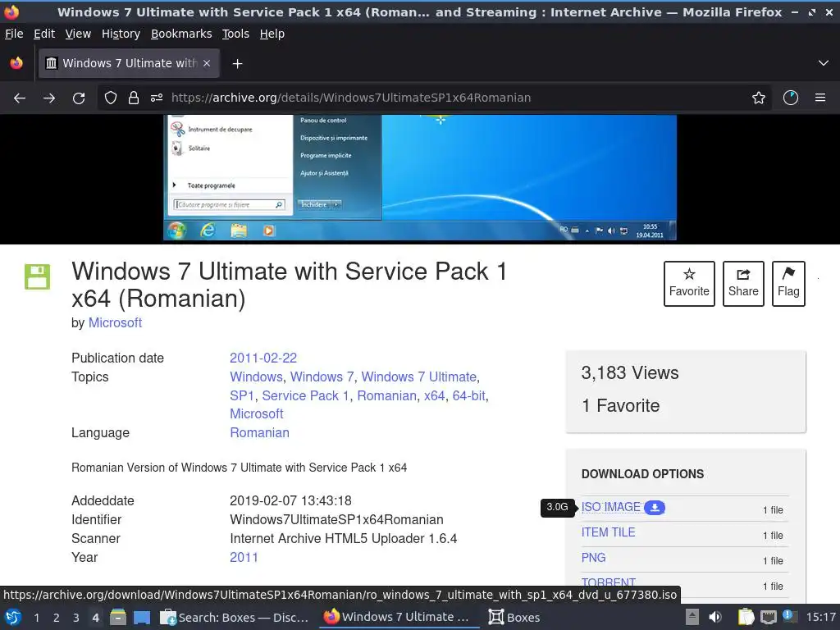Open the History menu
The height and width of the screenshot is (630, 840).
tap(121, 34)
